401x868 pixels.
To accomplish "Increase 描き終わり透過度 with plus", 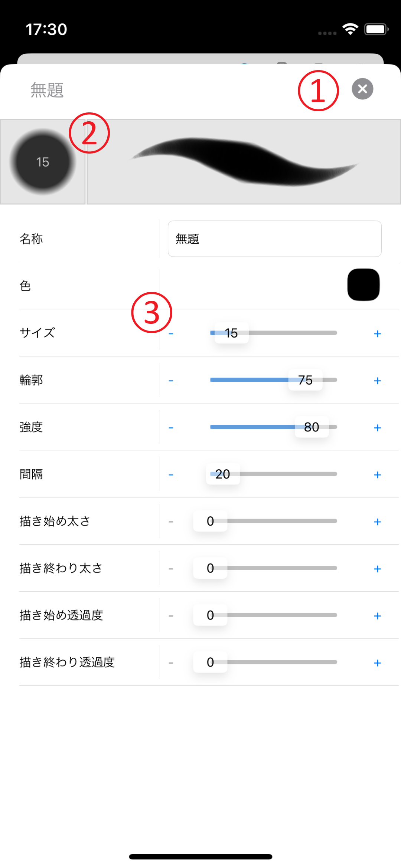I will [x=377, y=663].
